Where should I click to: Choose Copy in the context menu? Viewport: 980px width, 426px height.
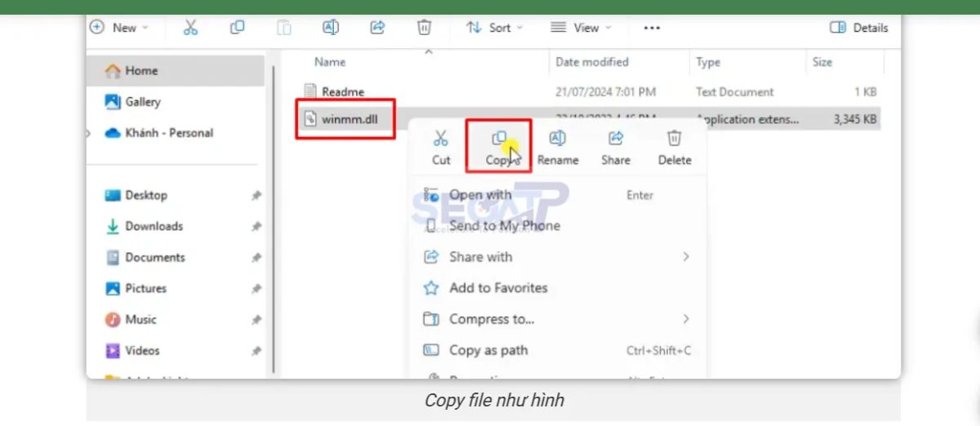click(498, 148)
